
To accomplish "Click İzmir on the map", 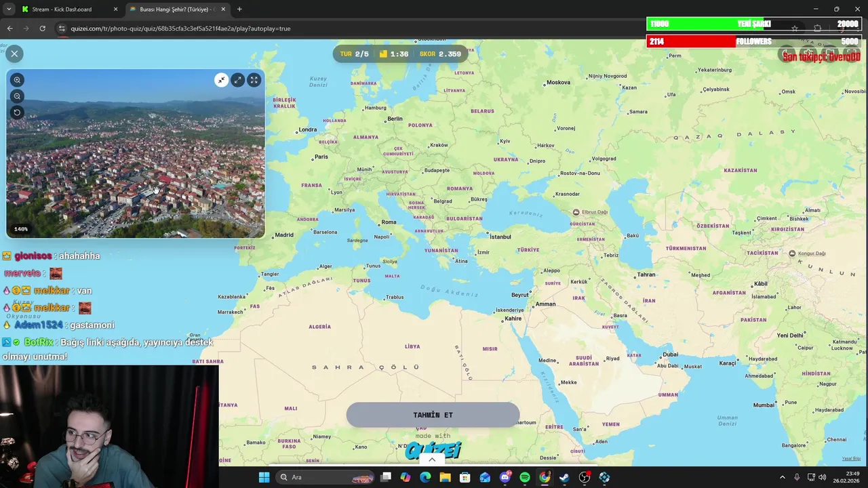I will [x=482, y=252].
